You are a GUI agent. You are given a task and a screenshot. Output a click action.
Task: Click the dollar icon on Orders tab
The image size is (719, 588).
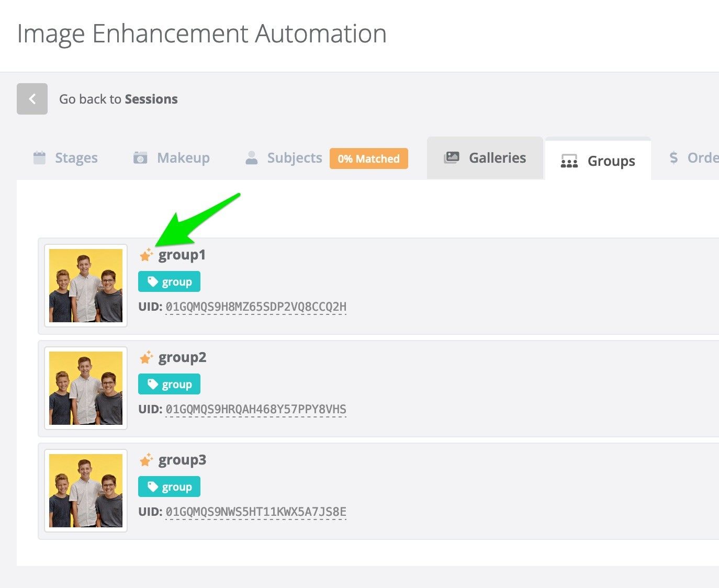pyautogui.click(x=674, y=157)
